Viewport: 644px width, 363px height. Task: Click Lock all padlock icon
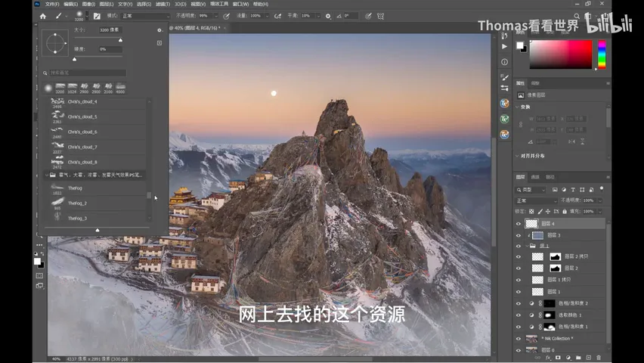pyautogui.click(x=565, y=211)
